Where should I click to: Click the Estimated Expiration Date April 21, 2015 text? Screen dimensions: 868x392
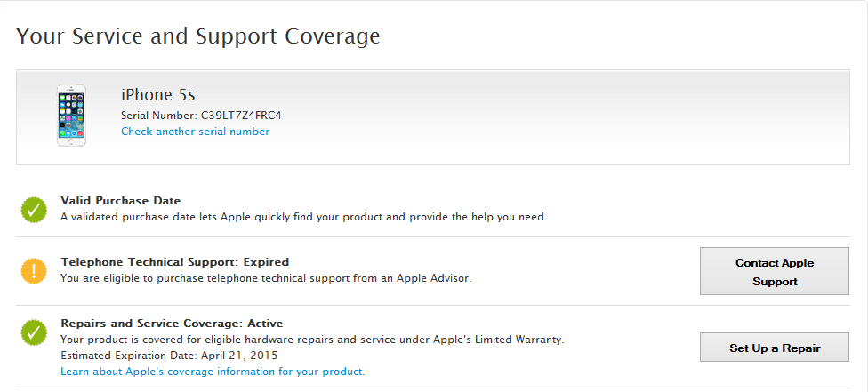[169, 356]
